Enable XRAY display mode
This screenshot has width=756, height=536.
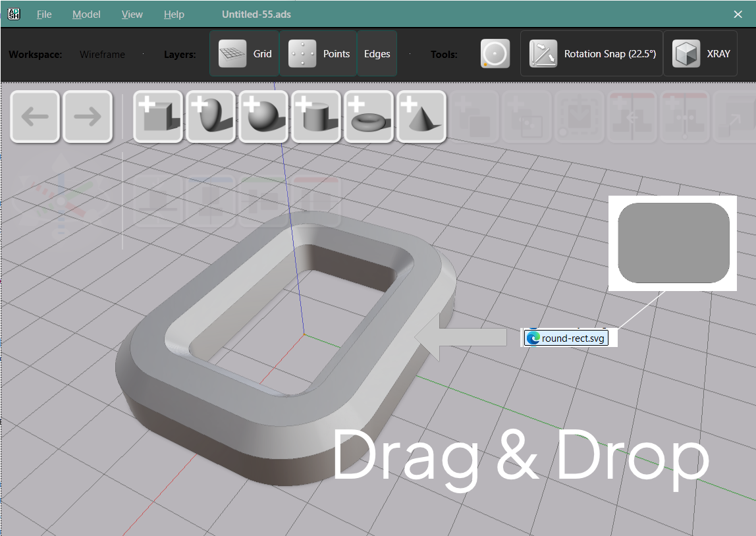point(701,53)
